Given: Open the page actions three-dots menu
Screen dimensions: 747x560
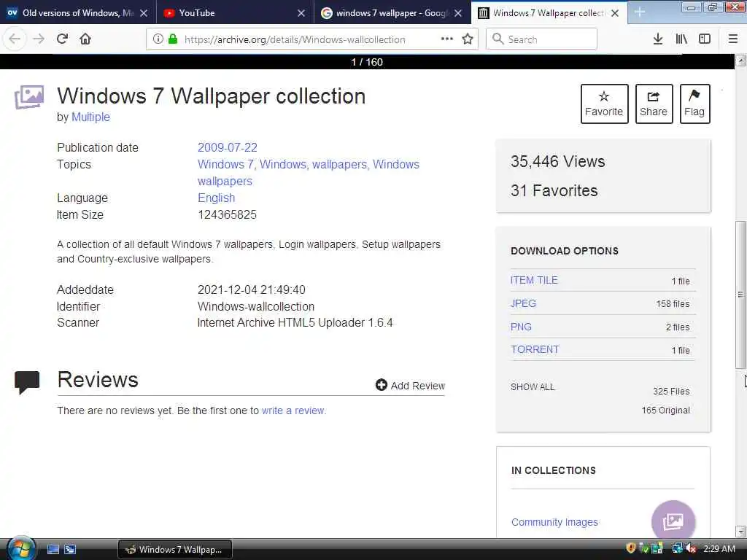Looking at the screenshot, I should (x=447, y=39).
